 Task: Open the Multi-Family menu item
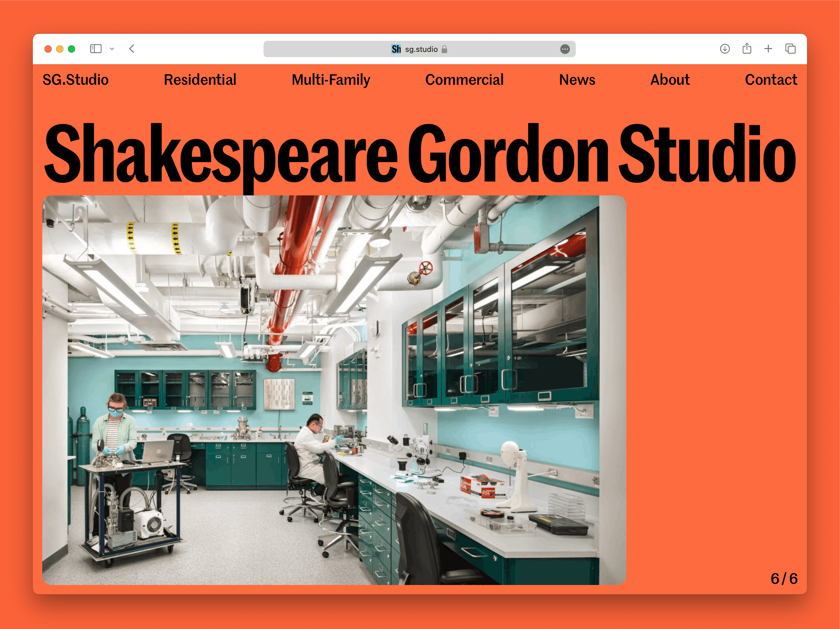pos(330,80)
